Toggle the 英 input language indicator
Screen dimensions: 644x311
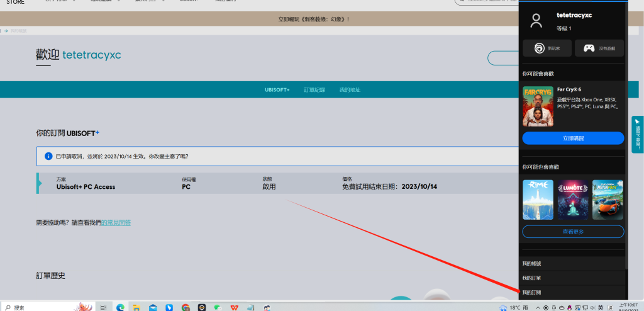601,307
